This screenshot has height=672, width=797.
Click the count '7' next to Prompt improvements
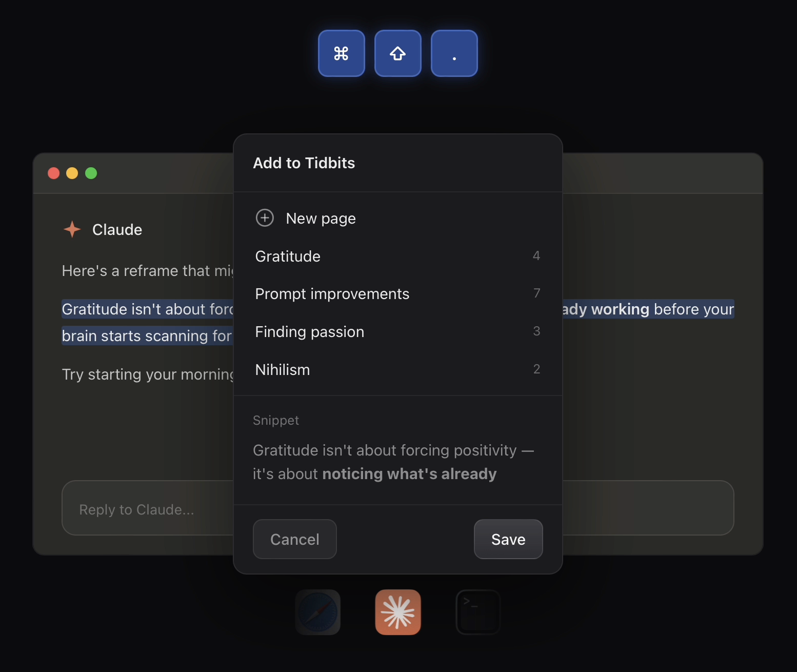click(537, 293)
